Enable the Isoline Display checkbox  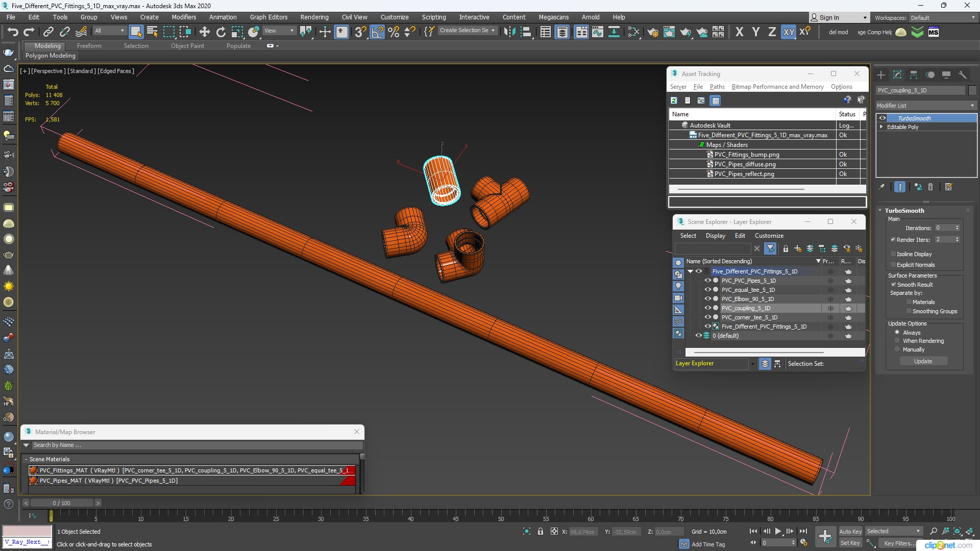pos(893,254)
